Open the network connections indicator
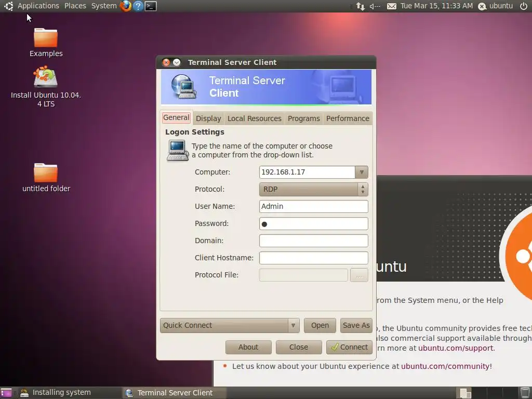The width and height of the screenshot is (532, 399). tap(361, 6)
